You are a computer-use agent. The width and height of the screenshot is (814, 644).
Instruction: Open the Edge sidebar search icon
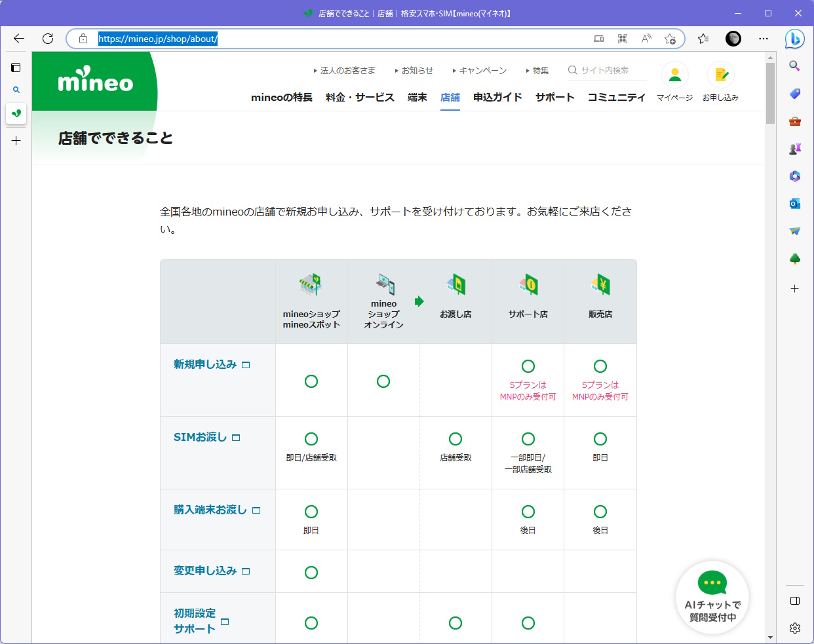pyautogui.click(x=794, y=66)
